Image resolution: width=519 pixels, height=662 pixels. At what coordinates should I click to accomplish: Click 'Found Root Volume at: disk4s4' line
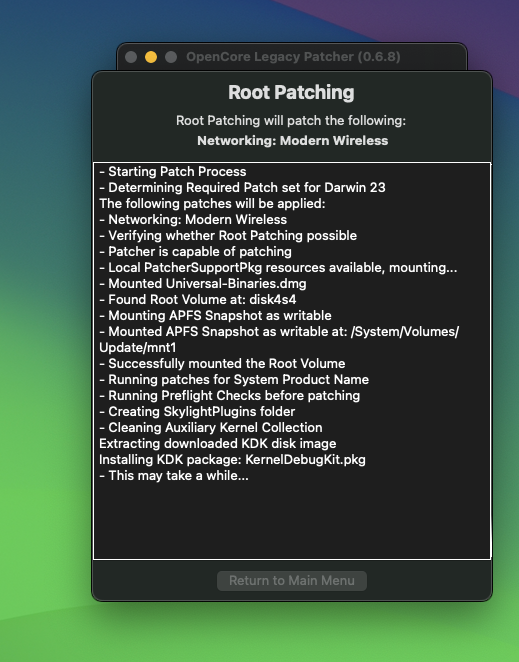pyautogui.click(x=198, y=300)
